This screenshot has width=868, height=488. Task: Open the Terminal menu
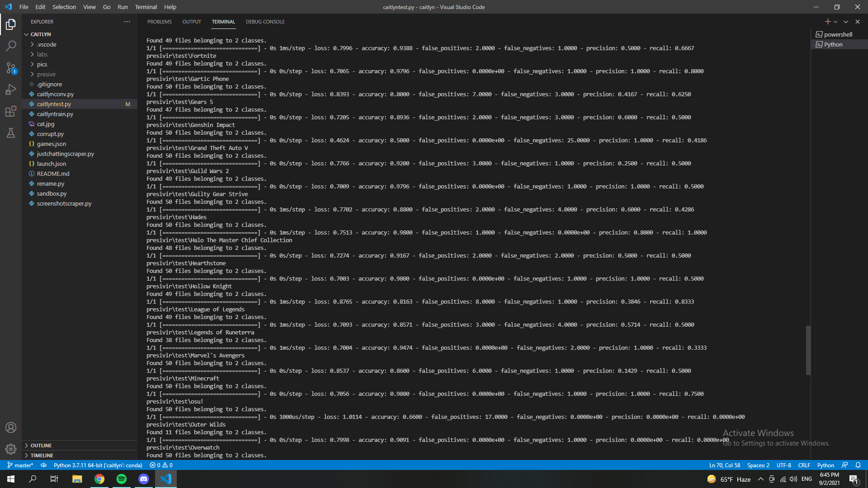coord(146,7)
